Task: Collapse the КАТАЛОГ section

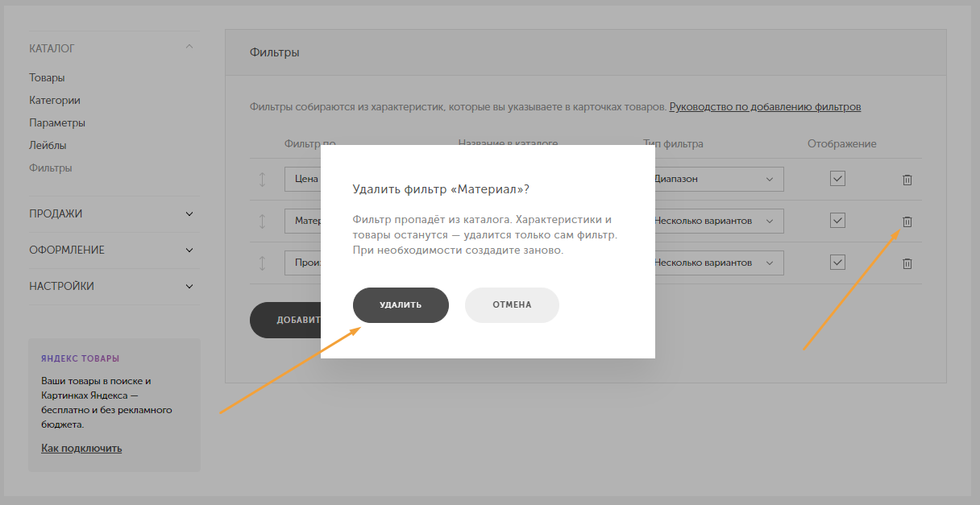Action: pyautogui.click(x=189, y=48)
